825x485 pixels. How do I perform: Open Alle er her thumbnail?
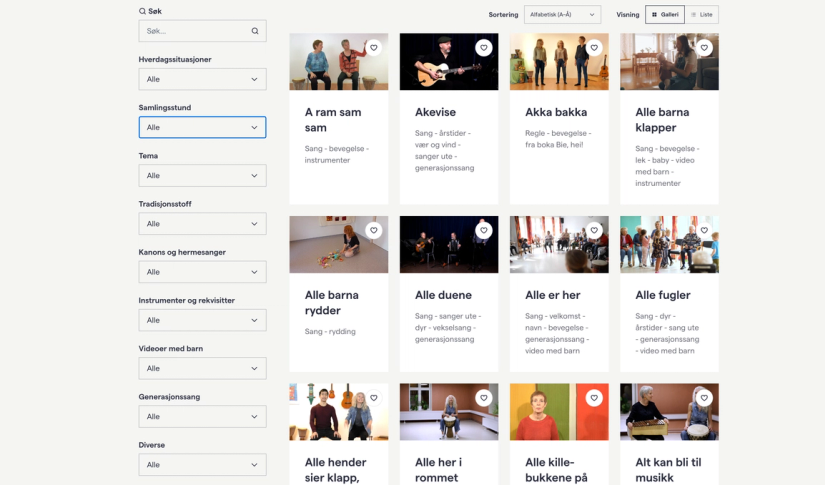click(x=559, y=245)
